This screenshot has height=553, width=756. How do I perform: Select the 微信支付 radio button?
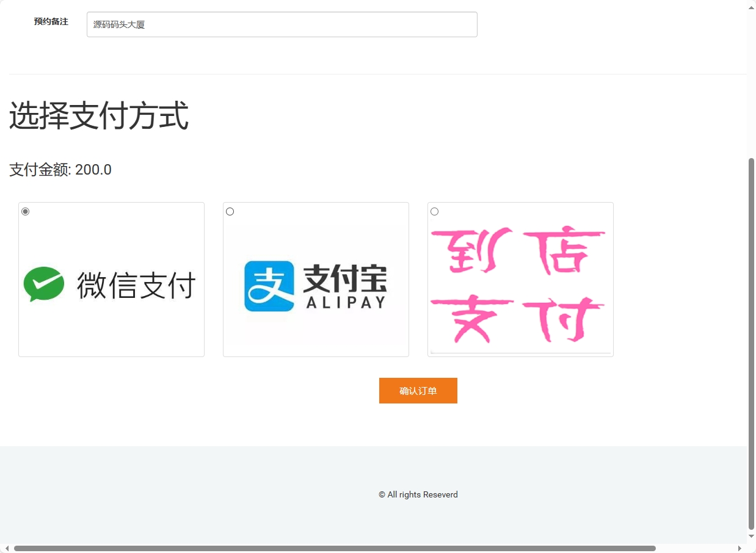[25, 211]
